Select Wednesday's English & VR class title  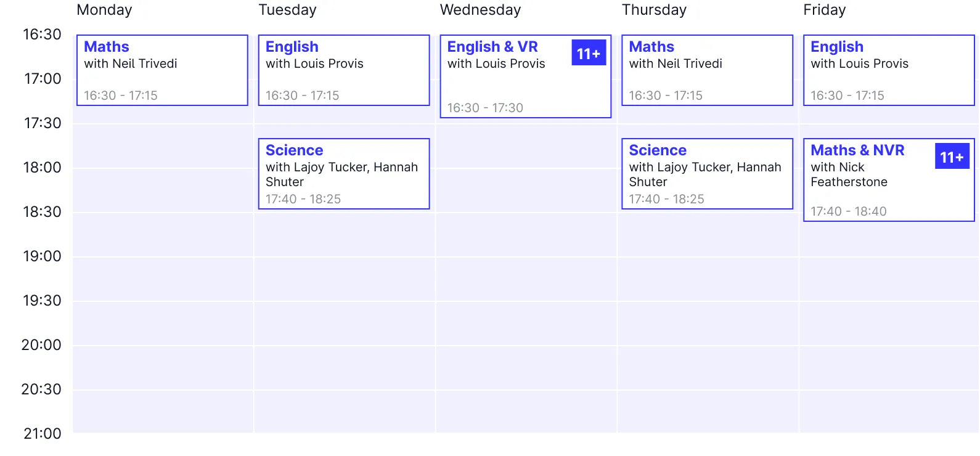(492, 47)
